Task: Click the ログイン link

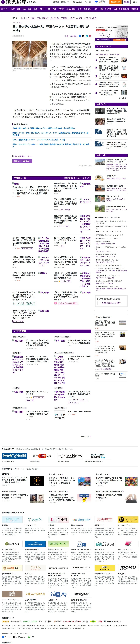Action: 135,2
